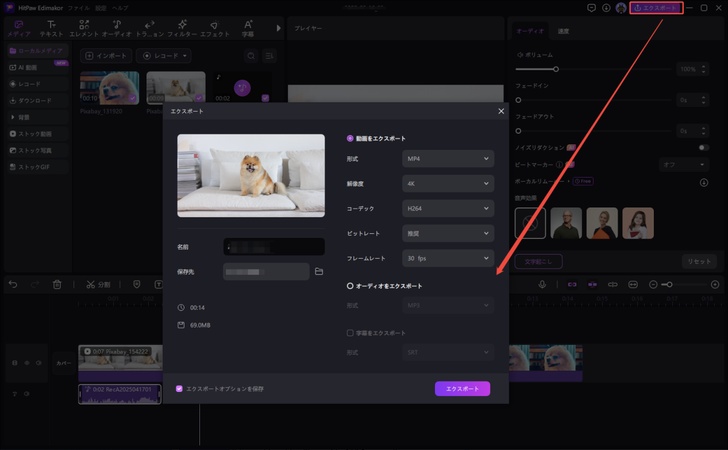Open the subtitle format SRT dropdown
This screenshot has height=450, width=728.
pyautogui.click(x=448, y=352)
